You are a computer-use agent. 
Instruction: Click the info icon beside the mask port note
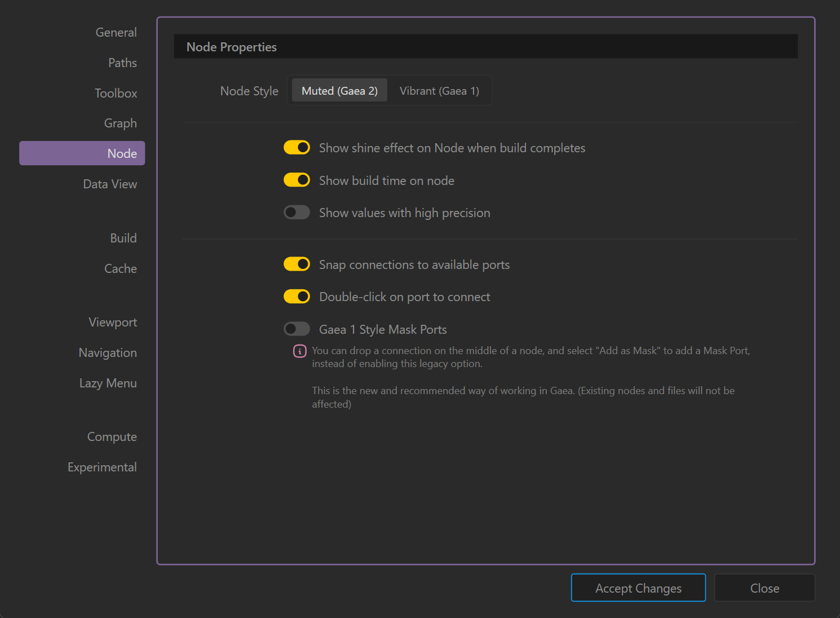(x=299, y=351)
